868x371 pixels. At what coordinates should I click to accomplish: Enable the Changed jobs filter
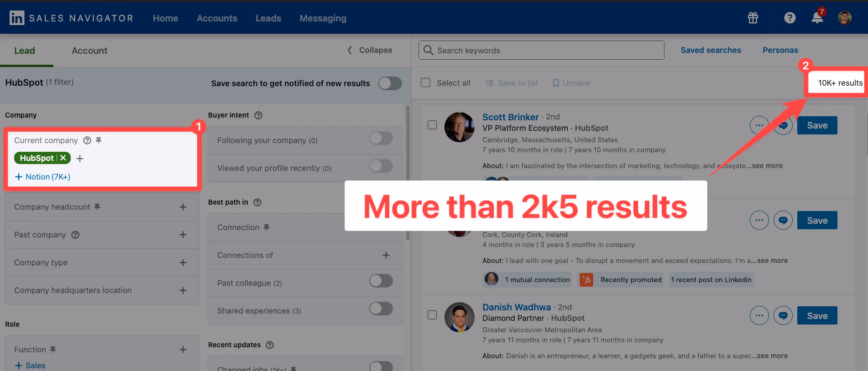381,366
